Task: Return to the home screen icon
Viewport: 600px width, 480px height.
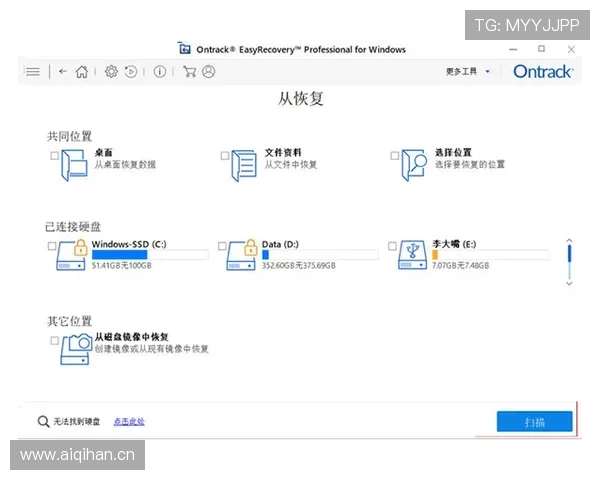Action: point(82,71)
